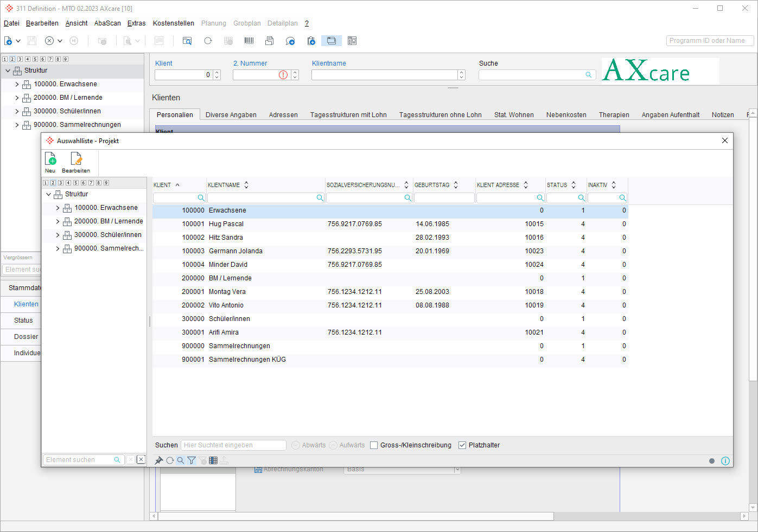Open Klienten in left navigation
This screenshot has width=758, height=532.
click(26, 304)
